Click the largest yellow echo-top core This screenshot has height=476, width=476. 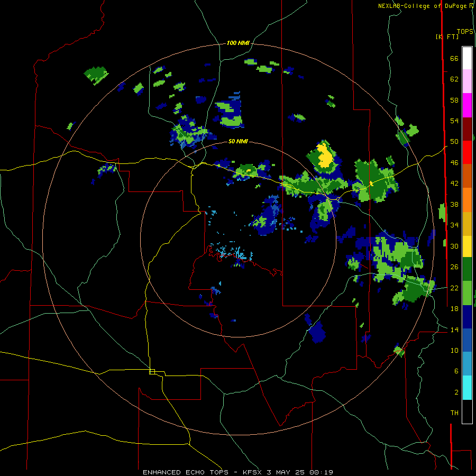click(325, 155)
